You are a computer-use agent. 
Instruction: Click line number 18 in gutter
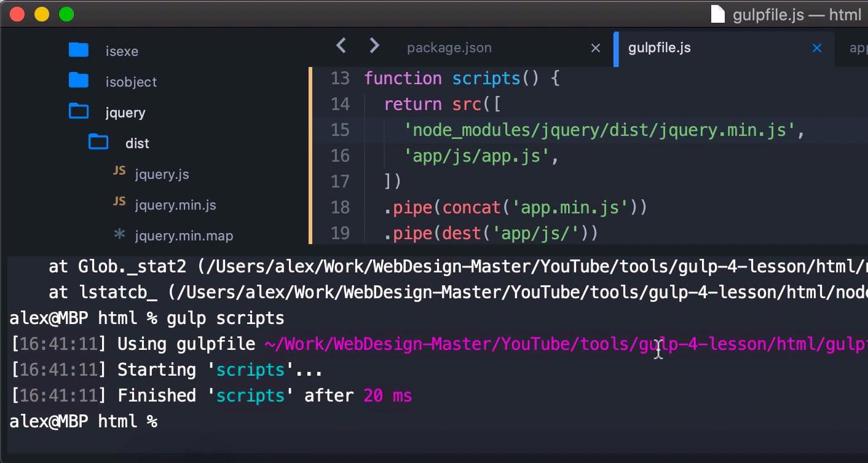340,207
